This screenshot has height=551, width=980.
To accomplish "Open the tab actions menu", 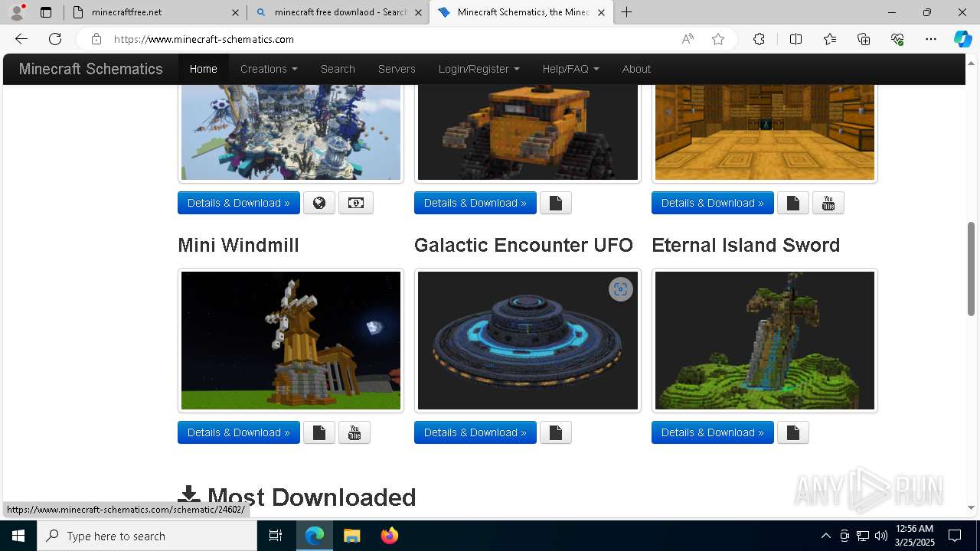I will 46,12.
